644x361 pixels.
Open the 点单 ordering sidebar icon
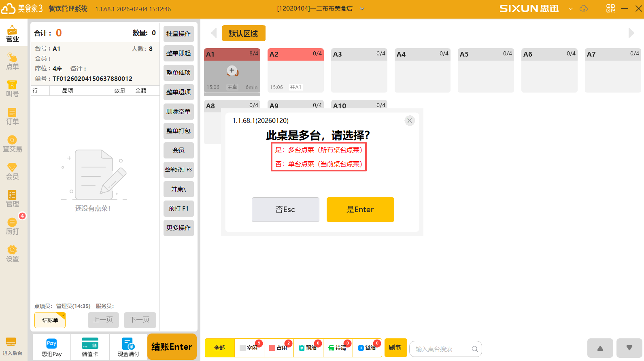pos(12,61)
